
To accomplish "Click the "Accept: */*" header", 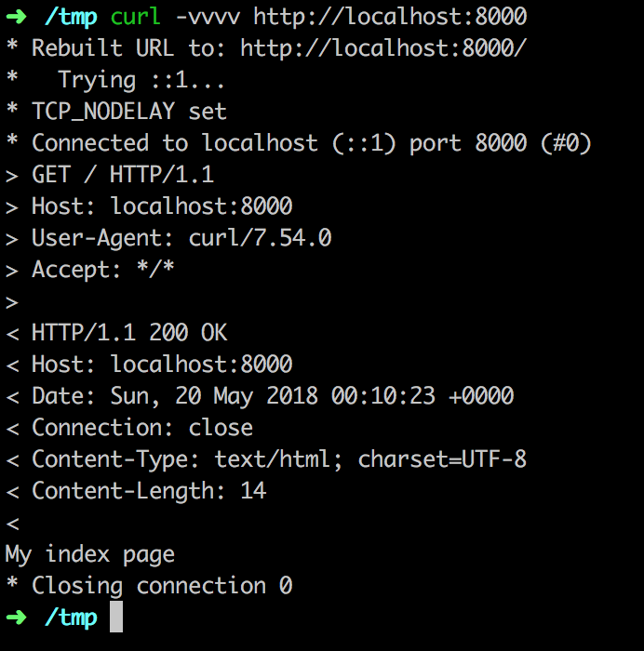I will (x=103, y=270).
